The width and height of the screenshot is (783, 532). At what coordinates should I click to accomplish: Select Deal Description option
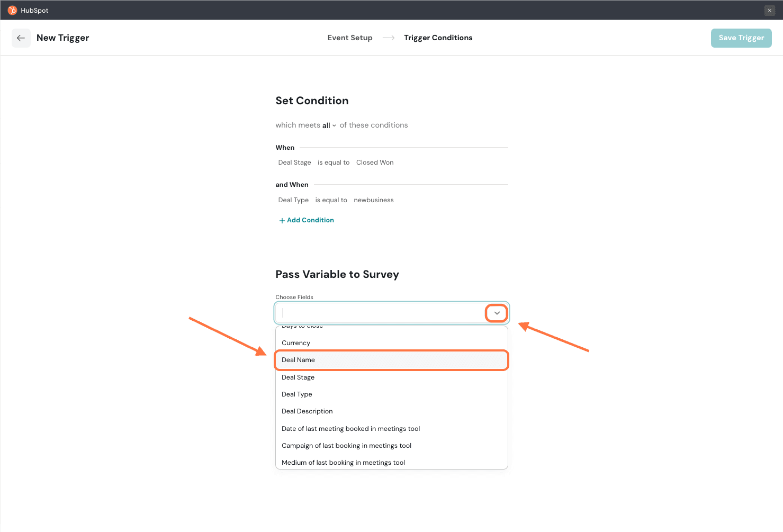click(x=307, y=411)
